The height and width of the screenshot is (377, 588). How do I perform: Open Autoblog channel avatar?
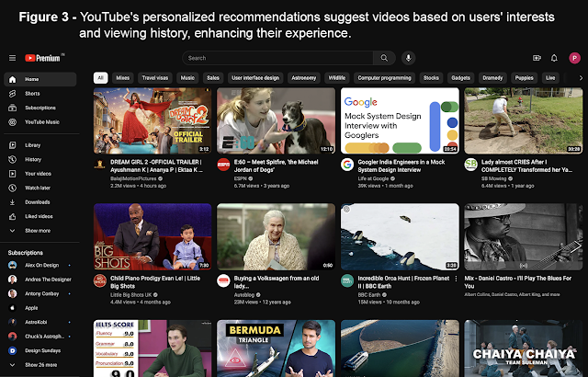pos(223,281)
